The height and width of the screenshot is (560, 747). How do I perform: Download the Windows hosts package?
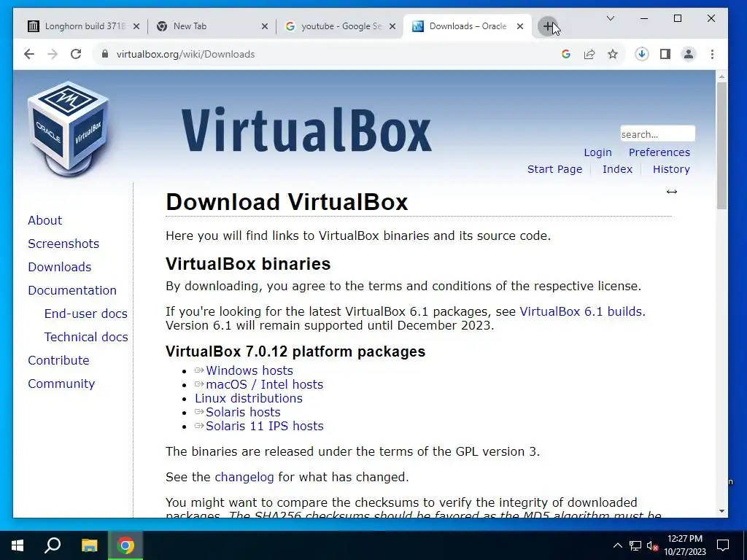click(249, 370)
